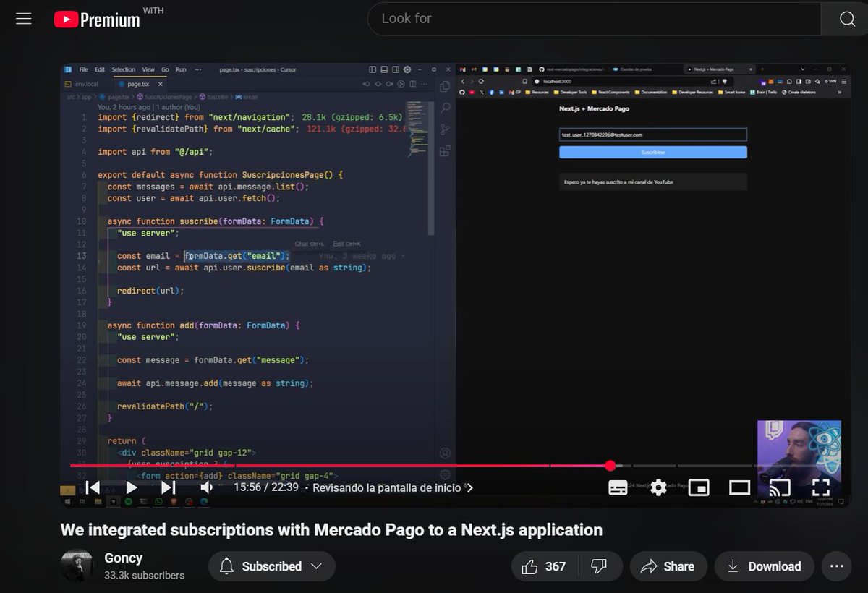Open the video in miniplayer
This screenshot has width=868, height=593.
point(699,487)
